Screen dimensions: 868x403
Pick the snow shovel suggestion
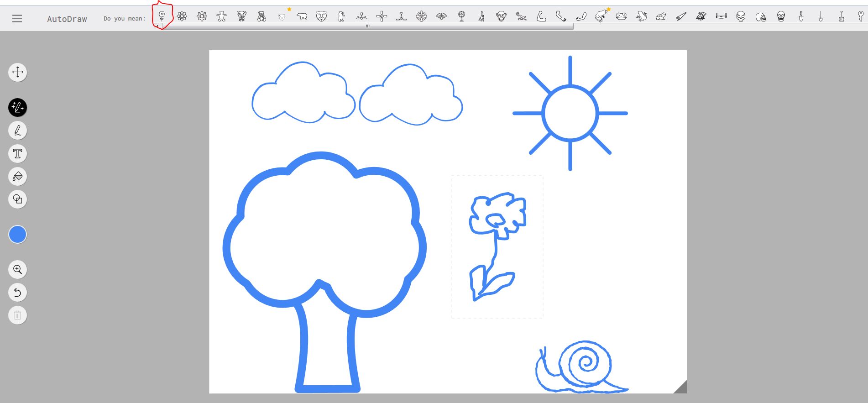point(841,17)
